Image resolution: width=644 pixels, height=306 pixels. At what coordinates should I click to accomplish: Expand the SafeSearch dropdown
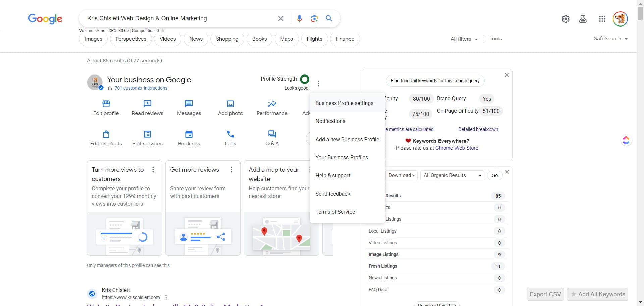610,39
